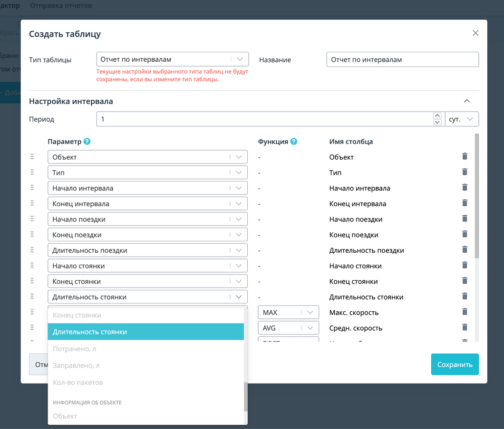Click drag handle of Длительность стоянки row
This screenshot has width=504, height=429.
(x=32, y=296)
